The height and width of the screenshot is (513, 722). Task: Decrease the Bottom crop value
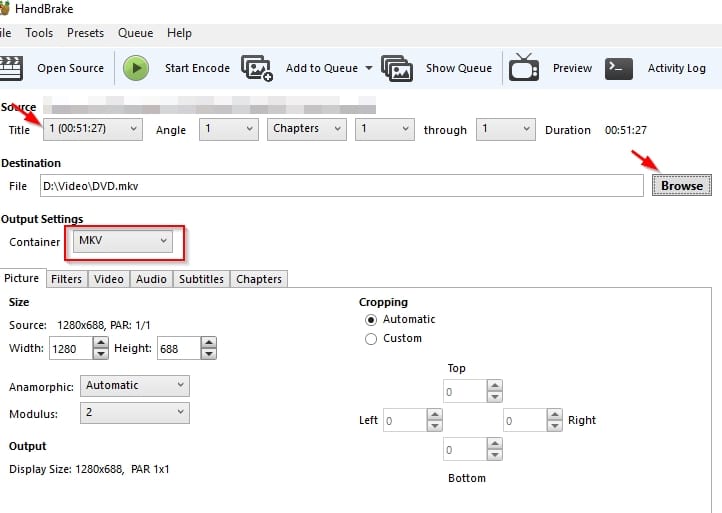coord(495,455)
